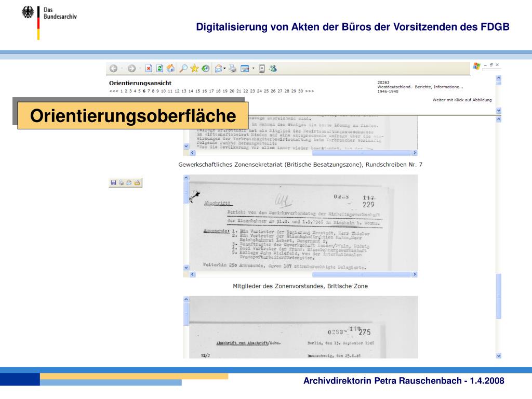Image resolution: width=532 pixels, height=399 pixels.
Task: Jump to page 10 link
Action: pos(163,91)
